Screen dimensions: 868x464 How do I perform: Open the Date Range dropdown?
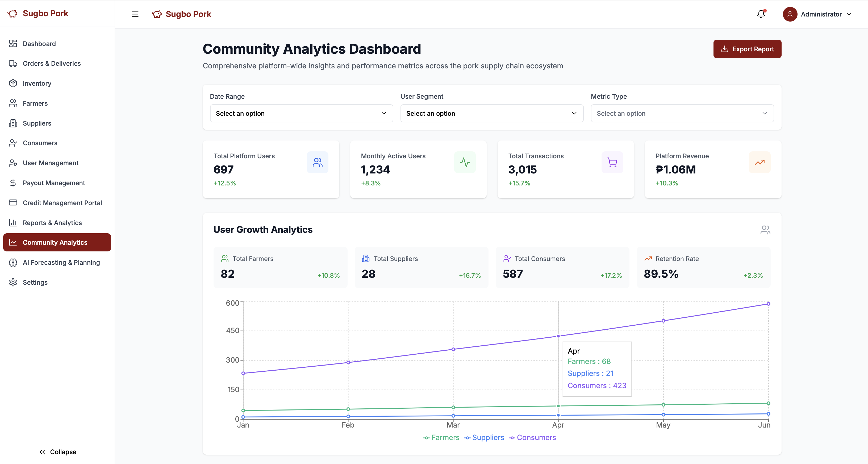[x=301, y=113]
